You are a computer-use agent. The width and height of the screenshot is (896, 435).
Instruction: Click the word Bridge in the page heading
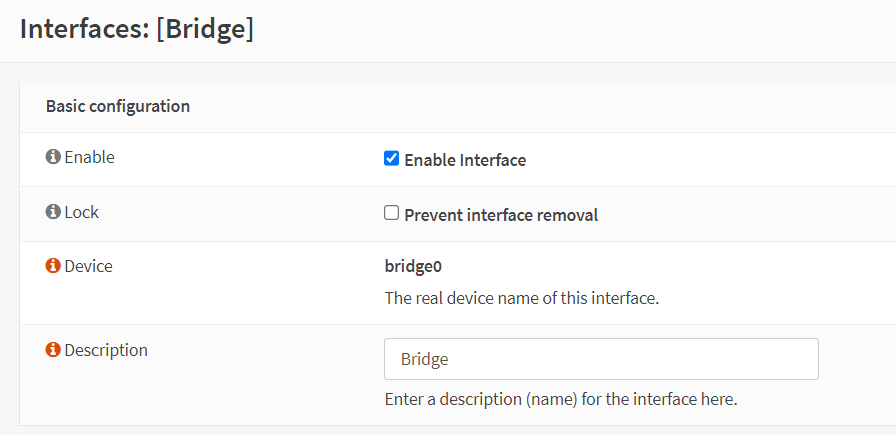coord(204,29)
